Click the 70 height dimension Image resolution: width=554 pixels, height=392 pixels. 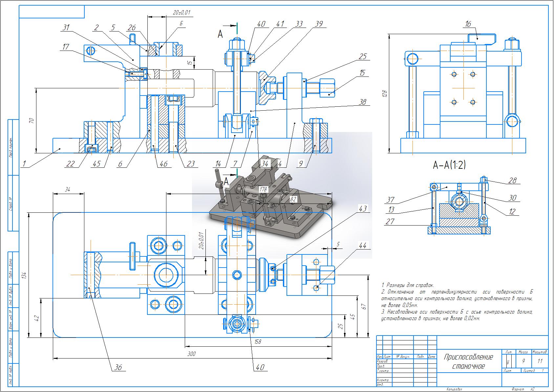click(x=32, y=120)
